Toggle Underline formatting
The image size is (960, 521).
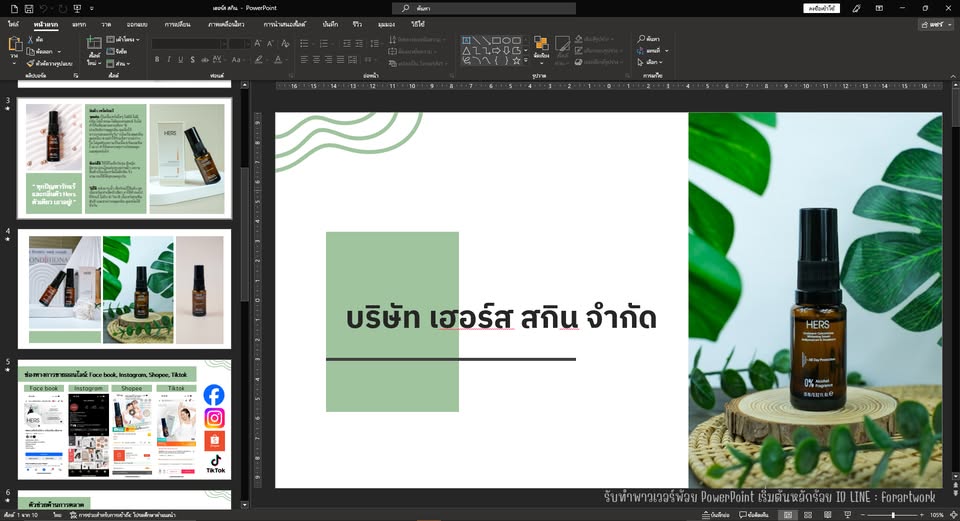(181, 59)
